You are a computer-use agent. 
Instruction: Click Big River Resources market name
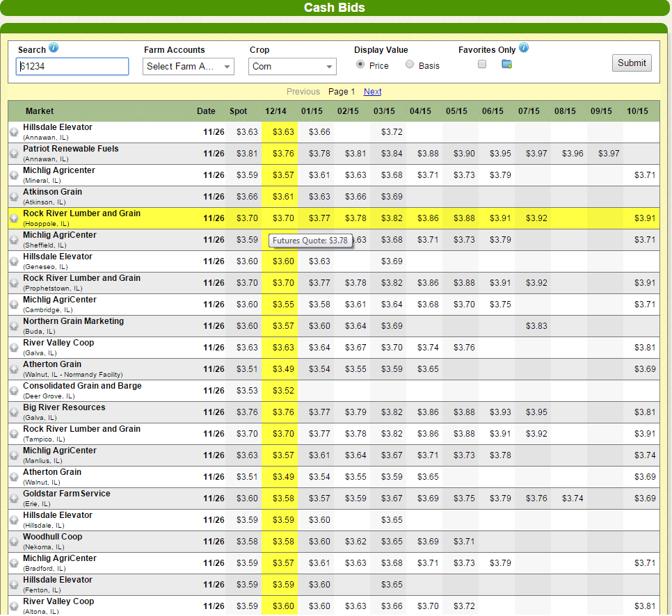64,407
